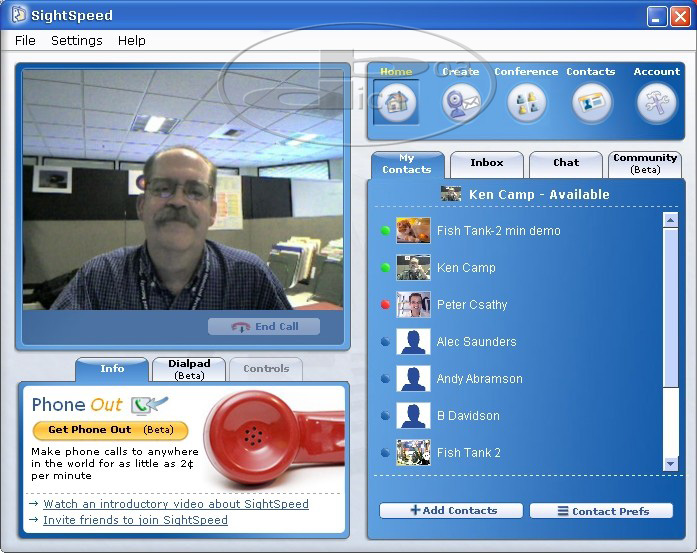The width and height of the screenshot is (697, 553).
Task: Switch to the Inbox tab
Action: tap(487, 163)
